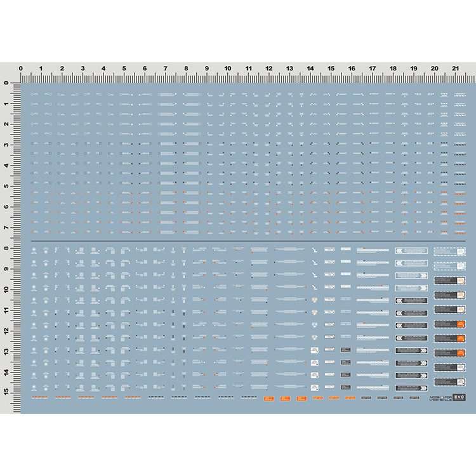476x476 pixels.
Task: Click the topmost inverted triangle emblem decal
Action: [314, 300]
